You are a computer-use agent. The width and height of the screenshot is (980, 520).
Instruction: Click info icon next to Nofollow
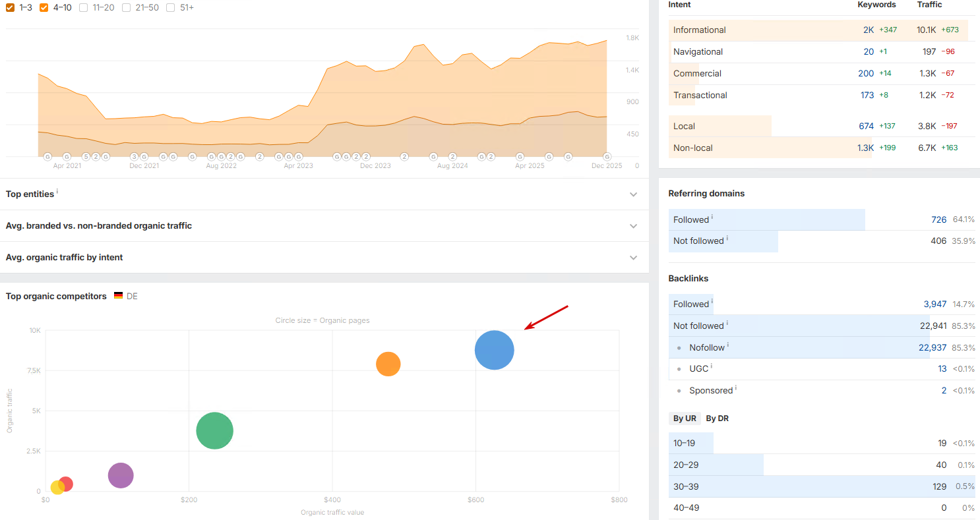tap(728, 345)
